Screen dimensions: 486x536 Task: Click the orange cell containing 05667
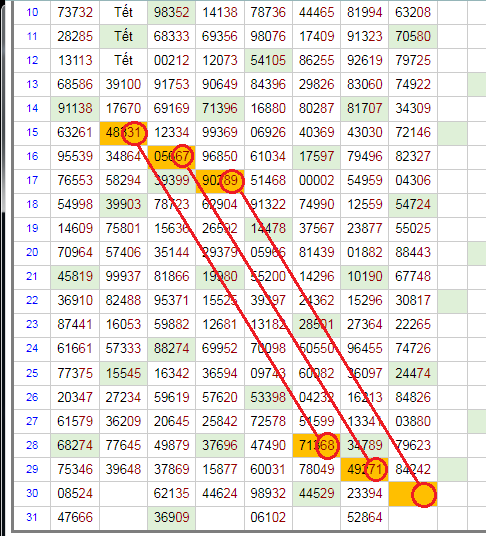pos(172,157)
